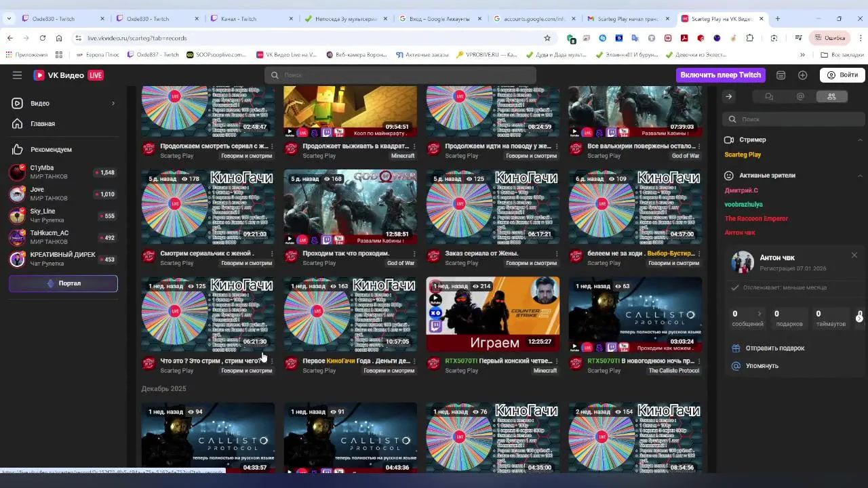Screen dimensions: 868x488
Task: Switch to the mentions @ tab icon
Action: coord(800,97)
